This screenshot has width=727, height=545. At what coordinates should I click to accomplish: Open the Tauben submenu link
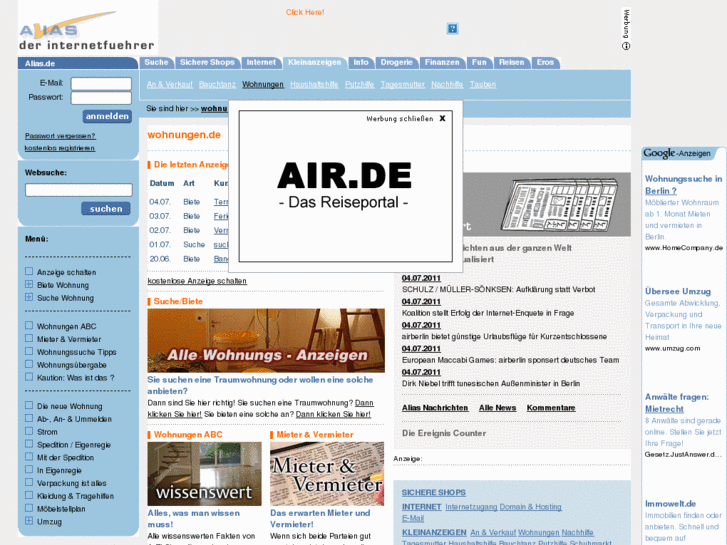483,84
